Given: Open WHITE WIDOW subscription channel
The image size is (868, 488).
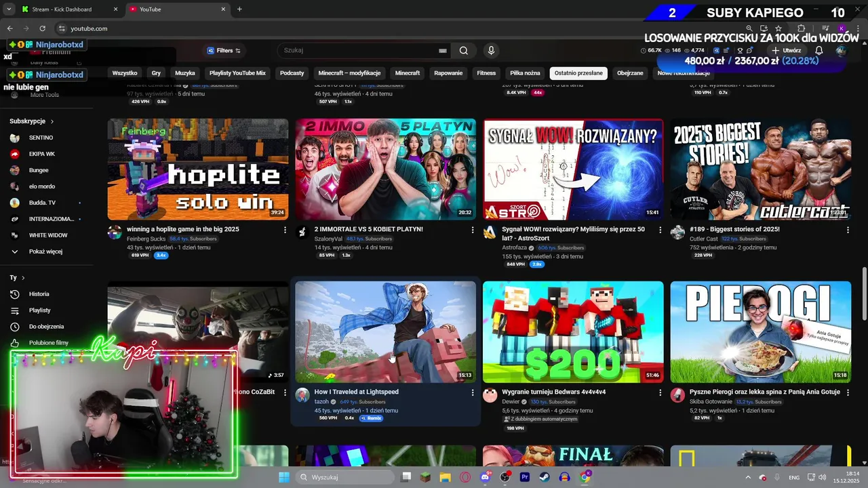Looking at the screenshot, I should click(x=47, y=235).
